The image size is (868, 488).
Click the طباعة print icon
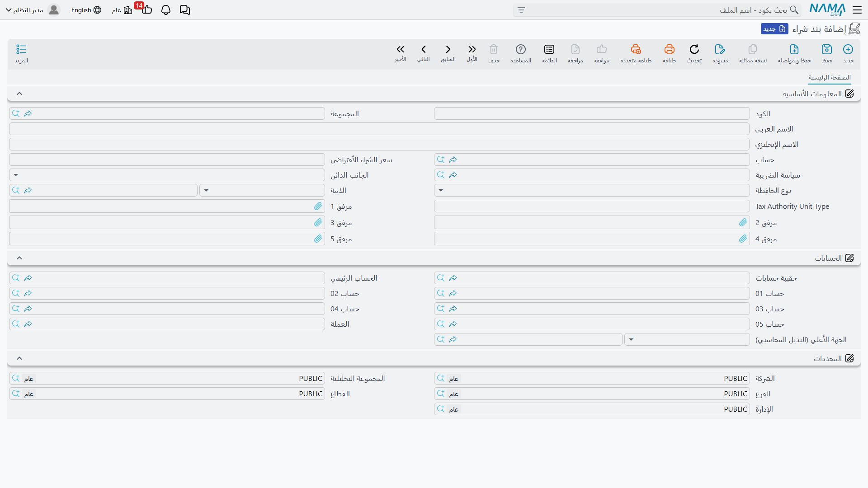(x=670, y=49)
